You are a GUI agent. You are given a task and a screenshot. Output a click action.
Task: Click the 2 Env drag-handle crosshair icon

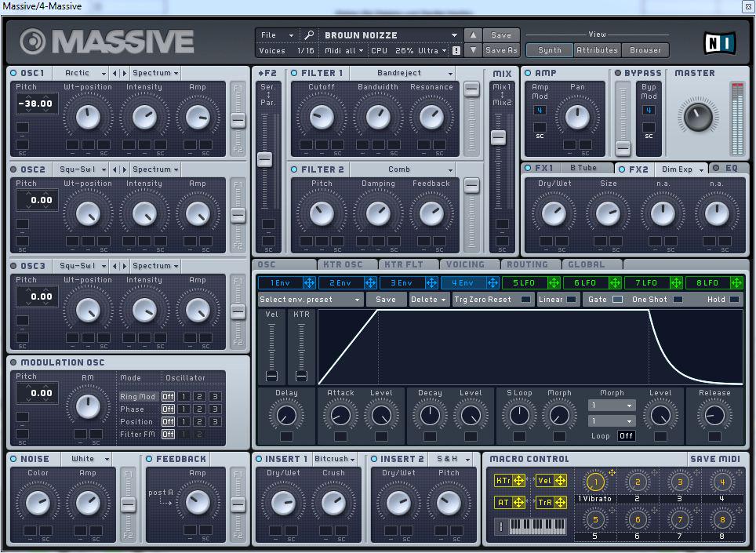370,283
